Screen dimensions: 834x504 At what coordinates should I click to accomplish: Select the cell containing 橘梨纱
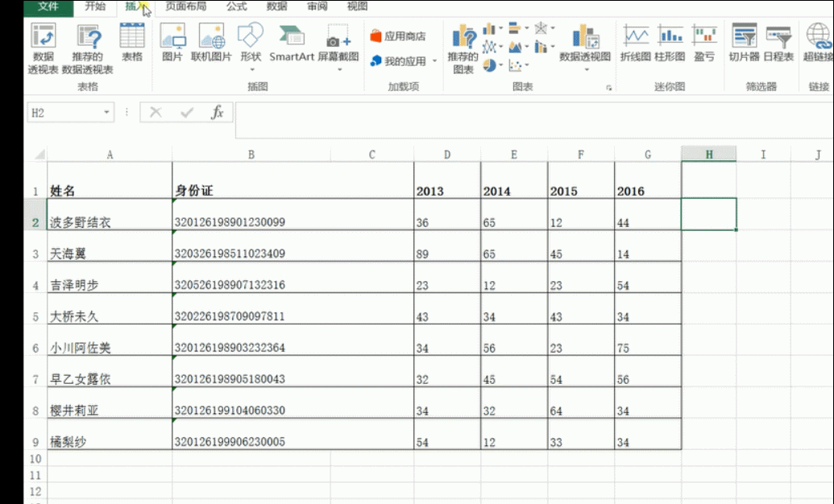pyautogui.click(x=110, y=434)
